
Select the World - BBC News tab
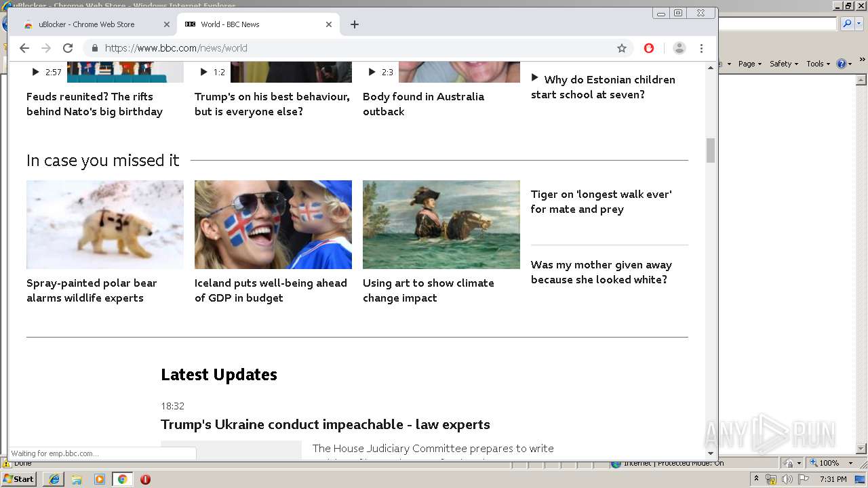[x=258, y=24]
